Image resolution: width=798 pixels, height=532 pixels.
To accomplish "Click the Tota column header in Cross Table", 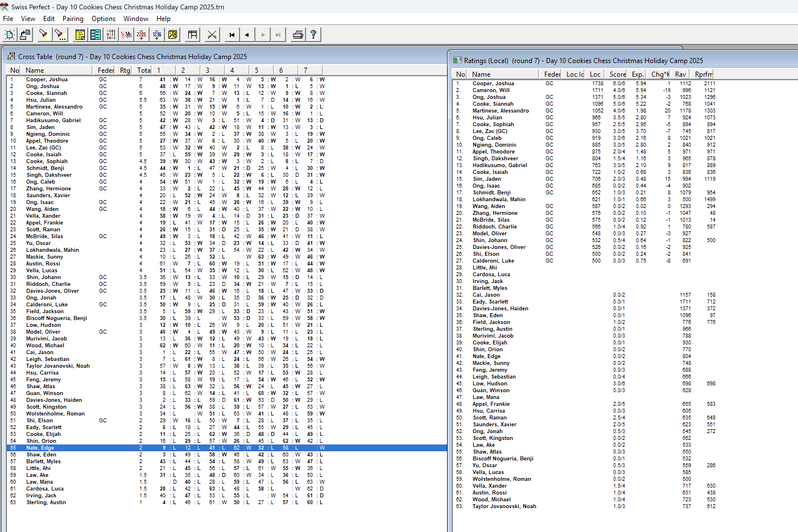I will click(x=144, y=70).
